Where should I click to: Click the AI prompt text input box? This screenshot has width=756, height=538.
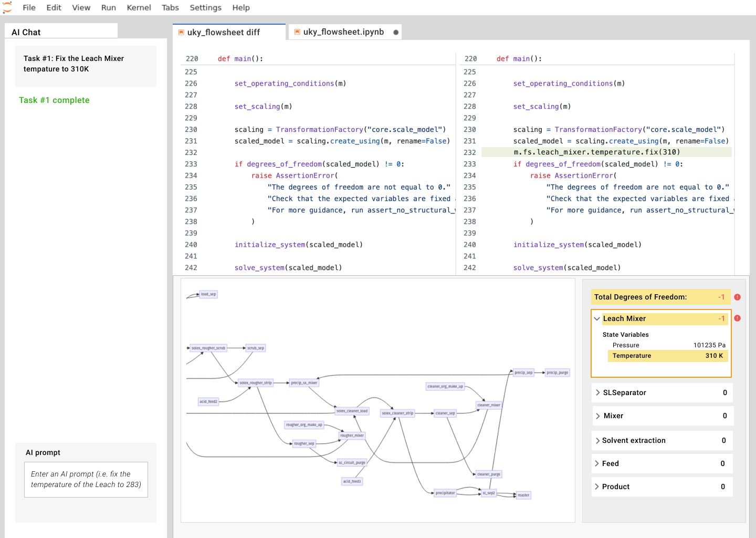tap(86, 480)
